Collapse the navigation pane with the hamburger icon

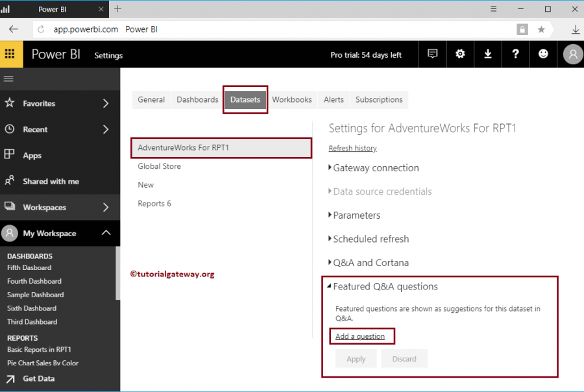click(8, 79)
